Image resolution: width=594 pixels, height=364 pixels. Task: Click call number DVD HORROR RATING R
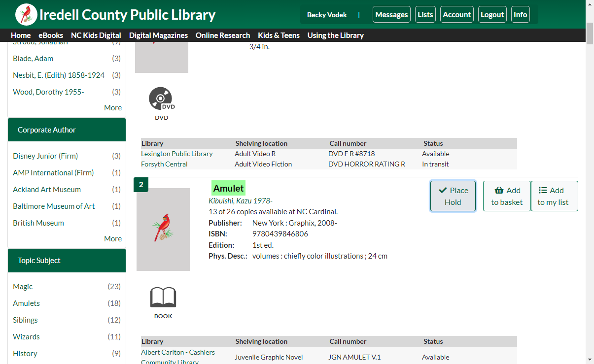click(x=367, y=164)
